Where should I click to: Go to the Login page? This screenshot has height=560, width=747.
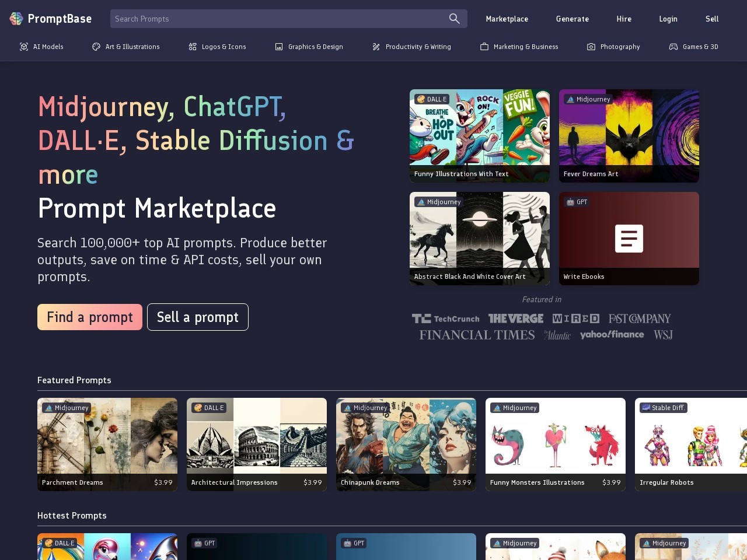tap(668, 19)
